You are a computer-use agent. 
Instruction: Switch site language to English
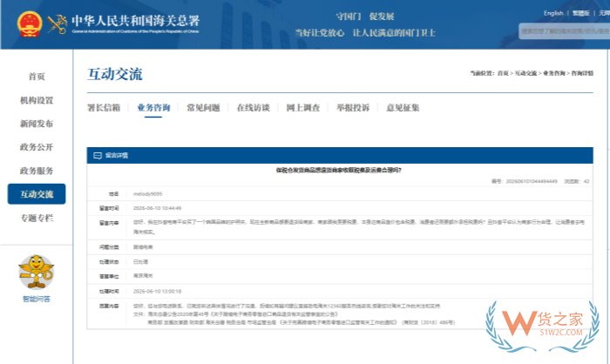tap(553, 13)
